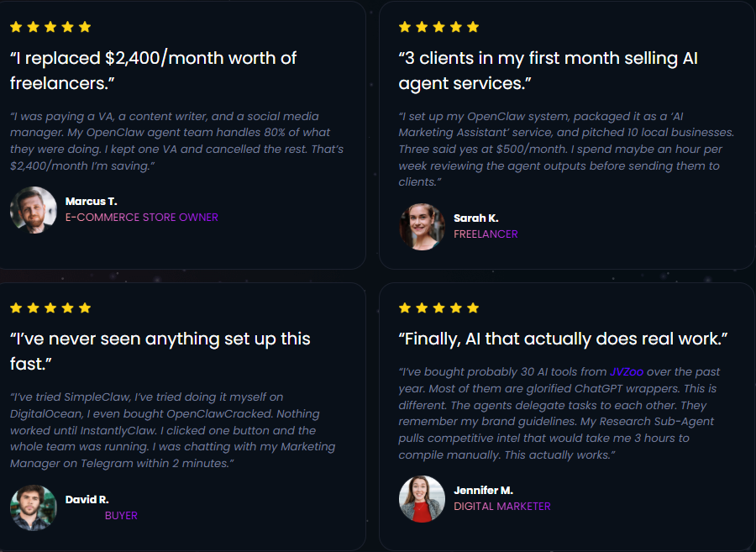Click fifth star in Marcus T.'s rating
The image size is (756, 552).
pos(85,27)
